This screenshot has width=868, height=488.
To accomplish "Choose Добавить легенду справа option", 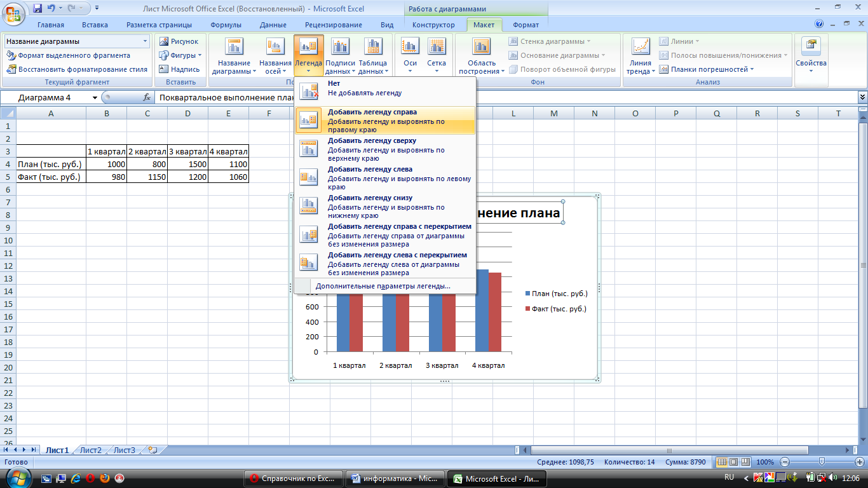I will click(x=385, y=120).
